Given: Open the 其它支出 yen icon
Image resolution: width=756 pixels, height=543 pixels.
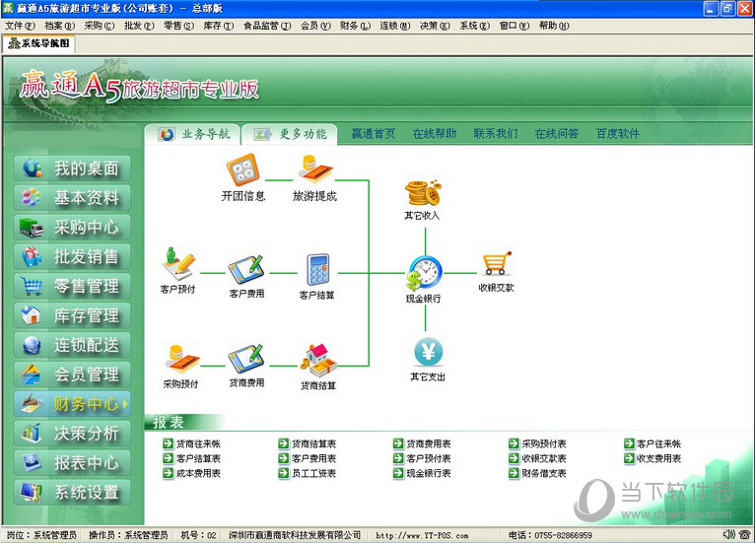Looking at the screenshot, I should (x=428, y=352).
